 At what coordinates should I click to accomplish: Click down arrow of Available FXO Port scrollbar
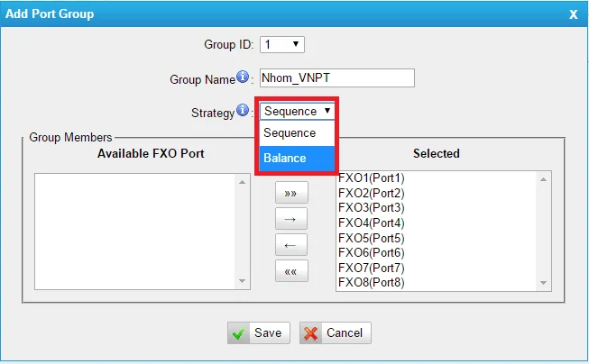[243, 281]
